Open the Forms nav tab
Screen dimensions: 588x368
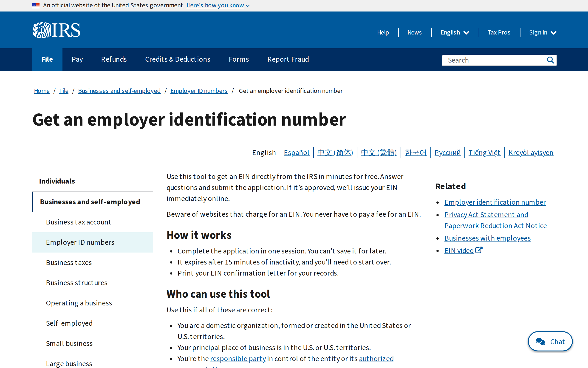tap(239, 59)
